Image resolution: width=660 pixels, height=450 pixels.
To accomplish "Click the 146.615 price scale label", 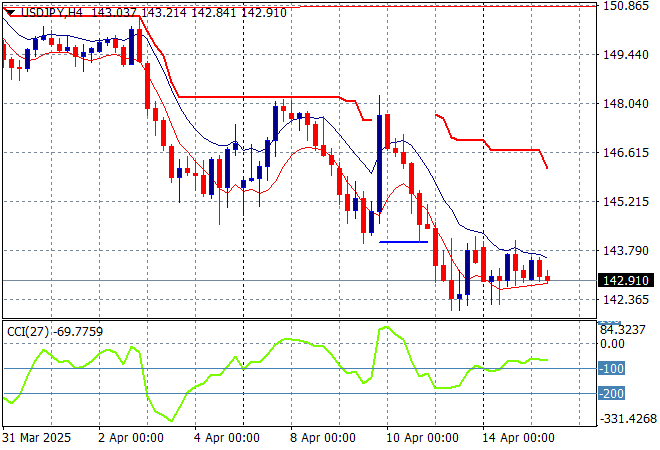I will coord(626,152).
